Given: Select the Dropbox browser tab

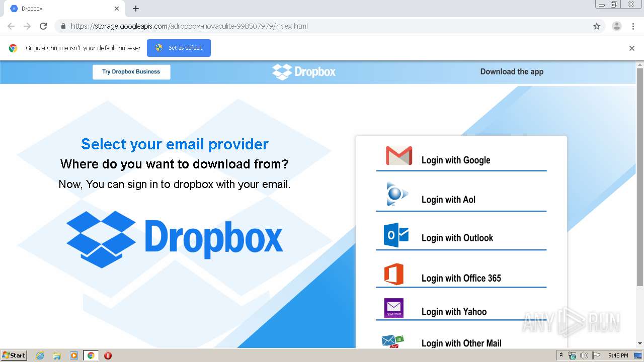Looking at the screenshot, I should point(64,9).
